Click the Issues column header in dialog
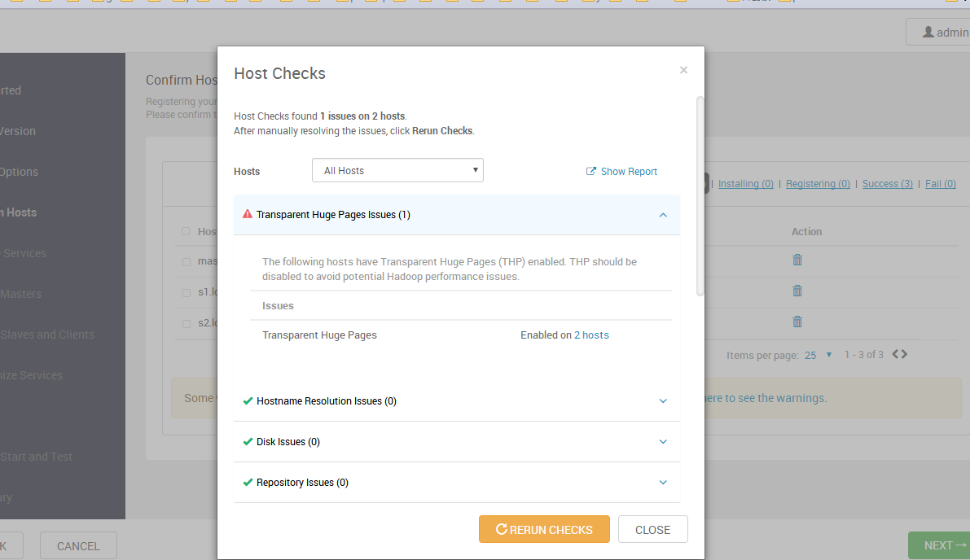 [278, 306]
